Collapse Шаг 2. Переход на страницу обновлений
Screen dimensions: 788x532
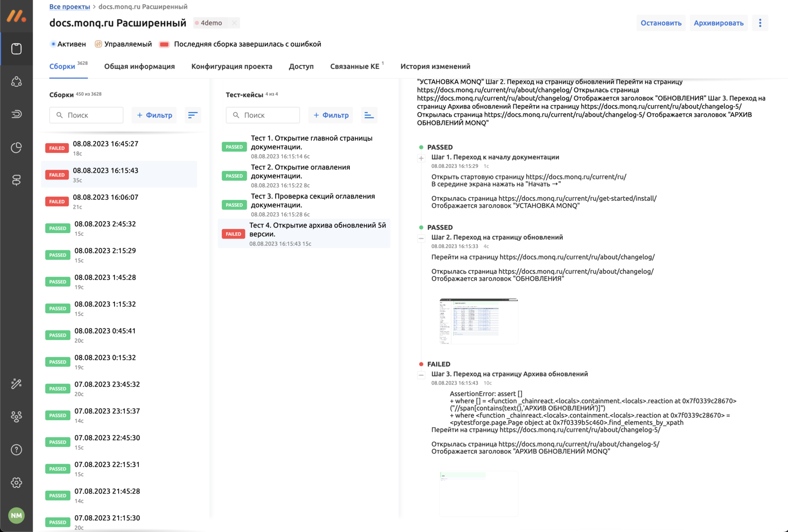coord(421,238)
